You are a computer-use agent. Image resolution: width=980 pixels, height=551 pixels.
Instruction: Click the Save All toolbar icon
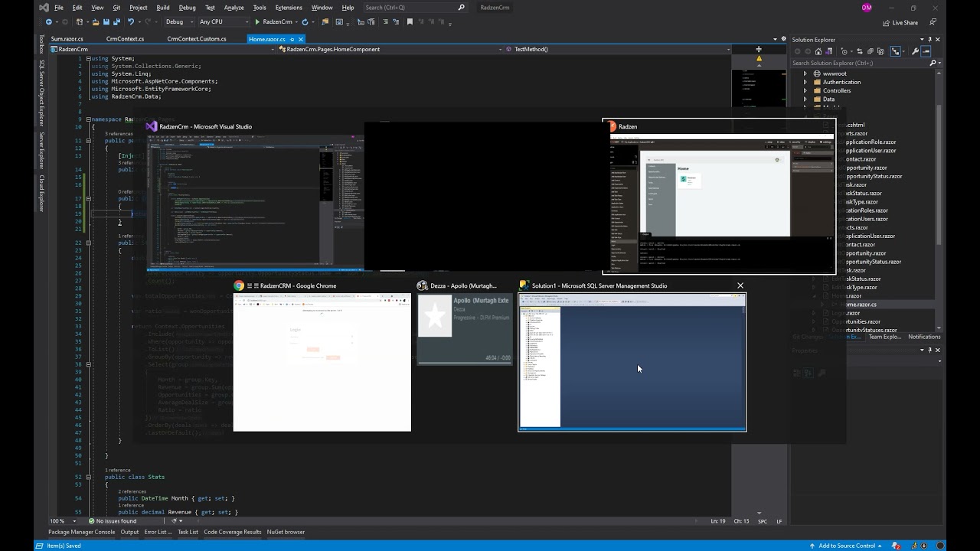coord(116,21)
